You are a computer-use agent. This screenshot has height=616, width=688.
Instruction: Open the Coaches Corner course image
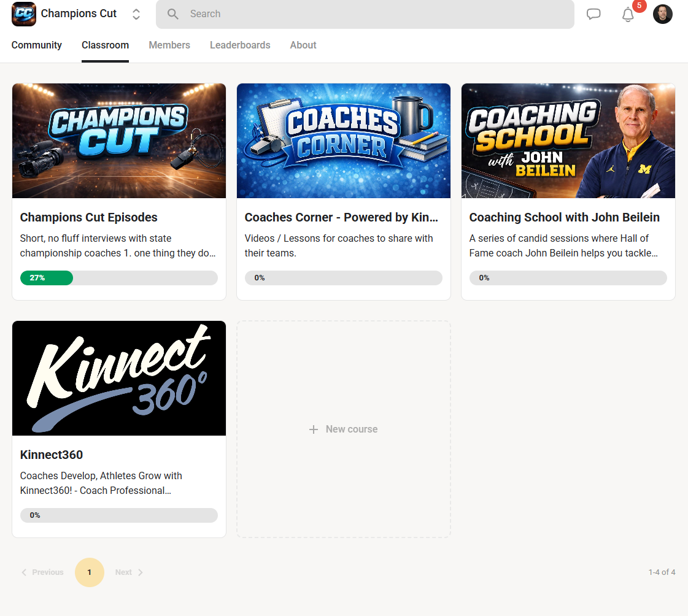344,141
